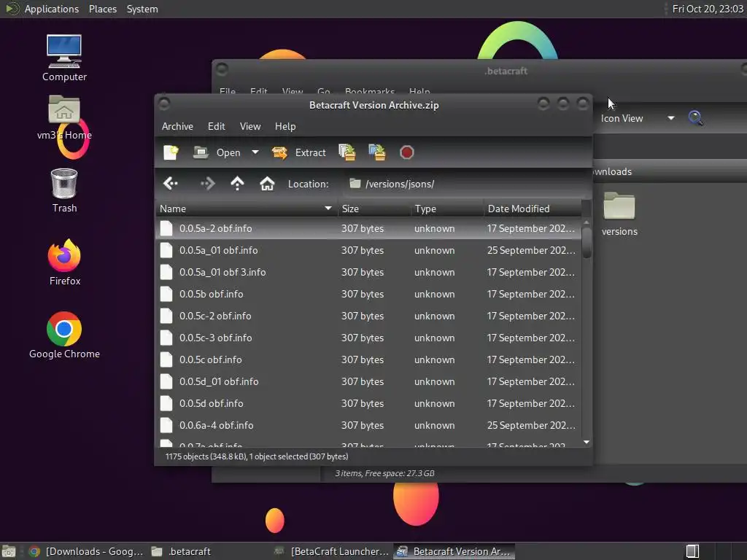Viewport: 747px width, 560px height.
Task: Sort by the Size column header
Action: click(374, 209)
